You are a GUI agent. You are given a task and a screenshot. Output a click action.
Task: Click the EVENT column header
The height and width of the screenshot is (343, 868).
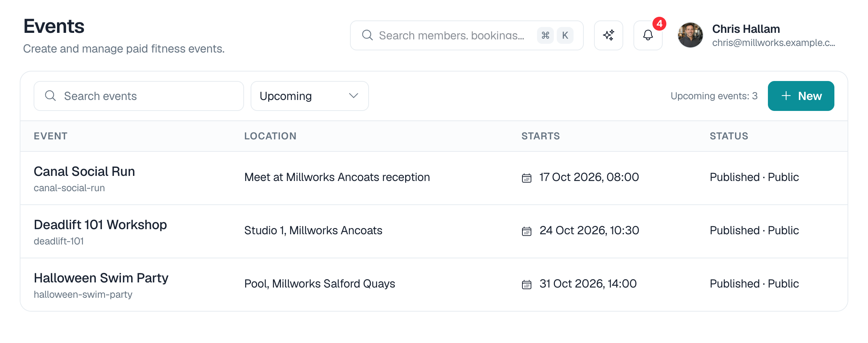pyautogui.click(x=51, y=136)
